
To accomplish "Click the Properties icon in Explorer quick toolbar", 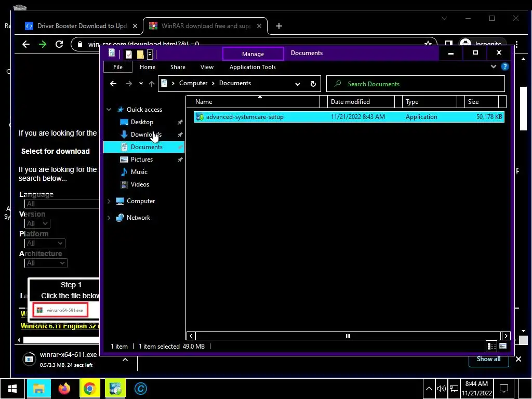I will 129,54.
